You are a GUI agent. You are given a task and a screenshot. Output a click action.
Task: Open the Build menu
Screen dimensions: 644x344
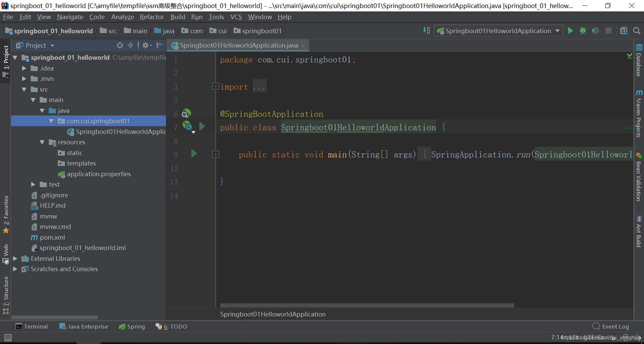(x=178, y=17)
